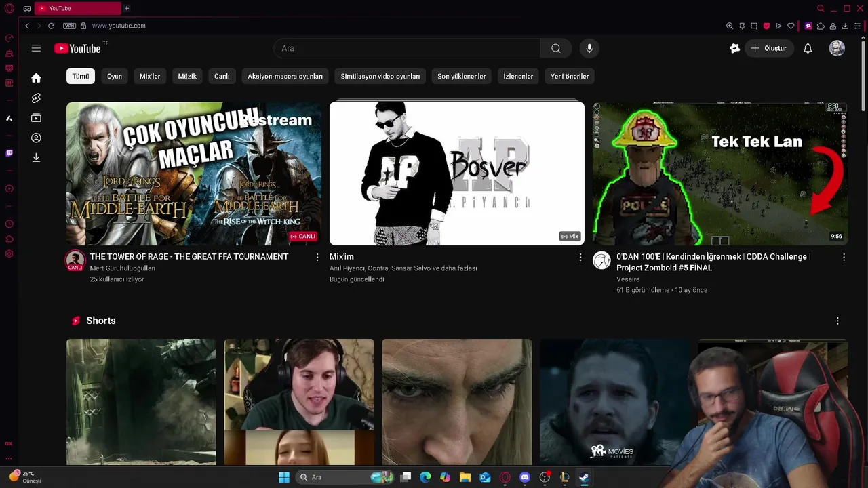Open the YouTube notifications bell
The image size is (868, 488).
[808, 48]
